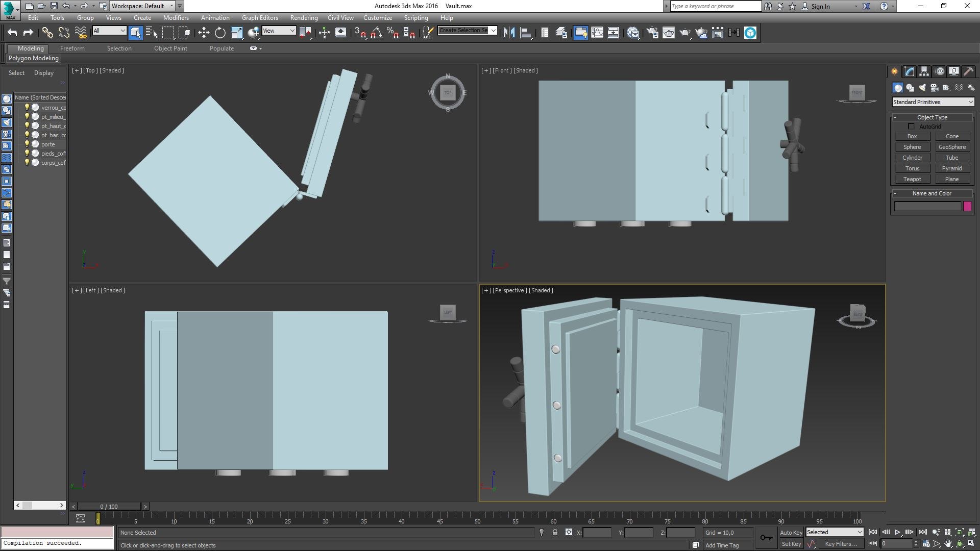This screenshot has height=551, width=980.
Task: Open Select by Name dialog
Action: (x=152, y=33)
